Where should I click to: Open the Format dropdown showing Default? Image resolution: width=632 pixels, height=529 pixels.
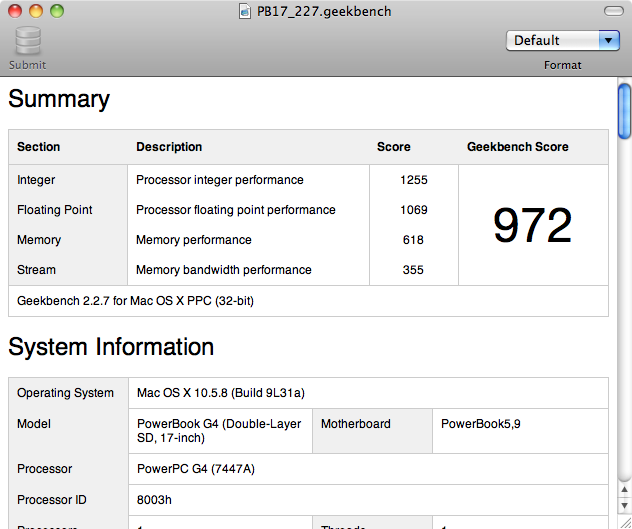click(x=563, y=40)
